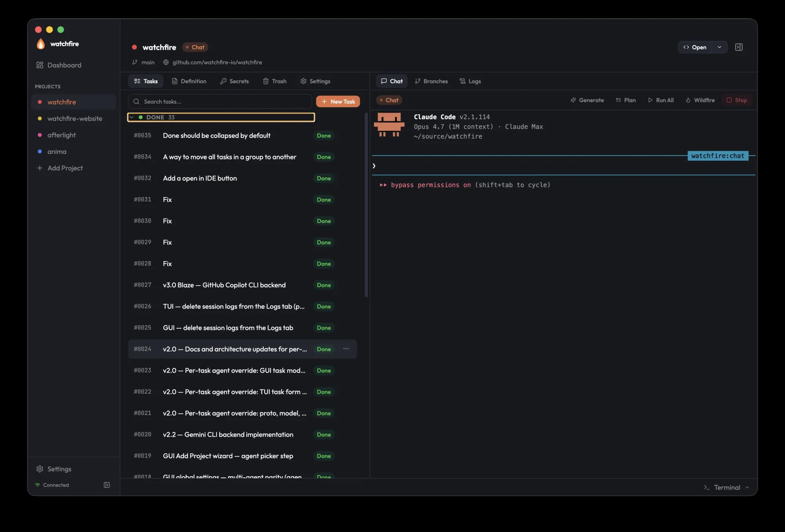Click Add Project plus icon
The image size is (785, 532).
(40, 168)
